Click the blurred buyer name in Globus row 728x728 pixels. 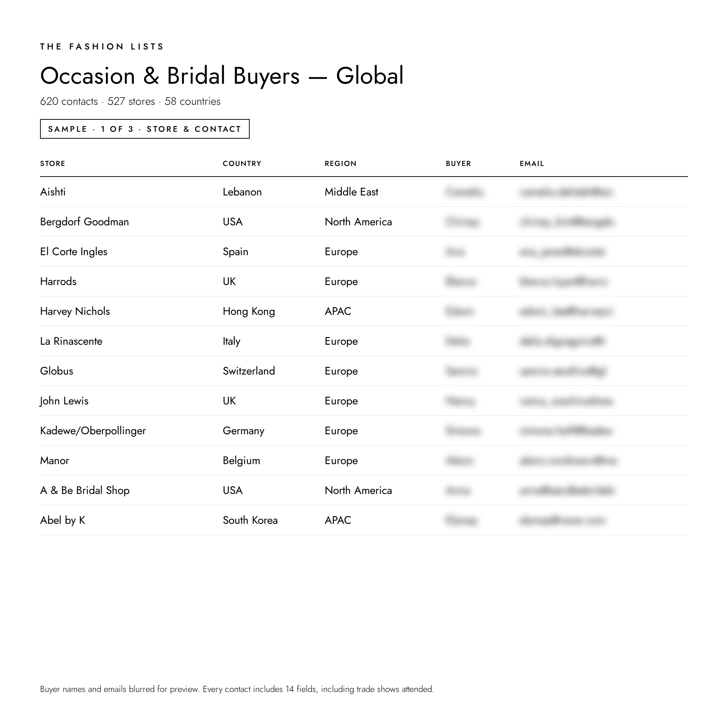tap(461, 371)
